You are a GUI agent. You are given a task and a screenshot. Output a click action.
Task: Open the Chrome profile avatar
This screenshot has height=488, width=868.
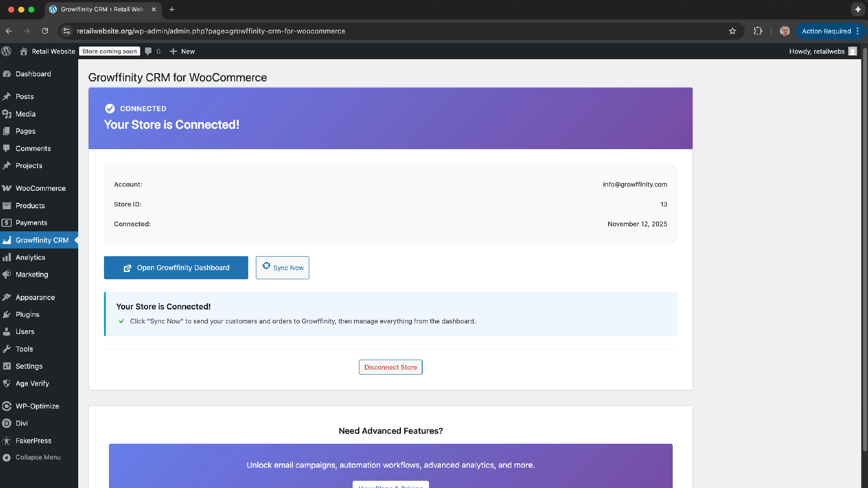pos(785,31)
